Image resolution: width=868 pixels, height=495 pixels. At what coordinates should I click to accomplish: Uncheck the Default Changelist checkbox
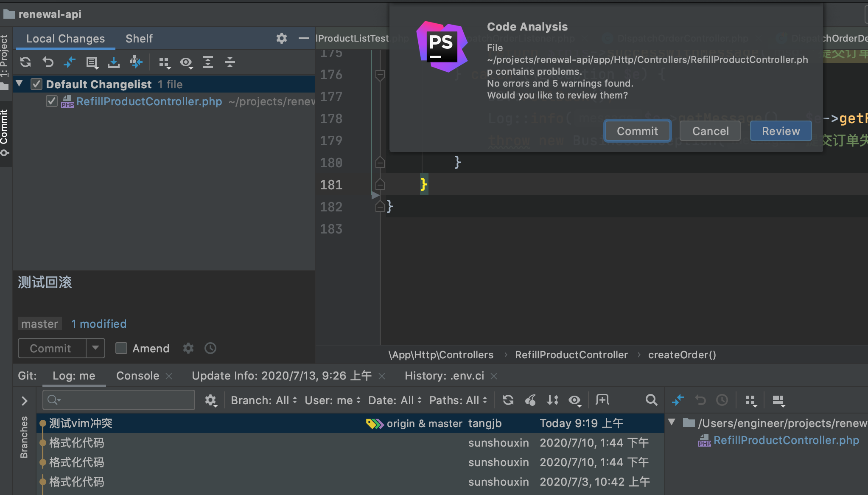click(x=36, y=84)
